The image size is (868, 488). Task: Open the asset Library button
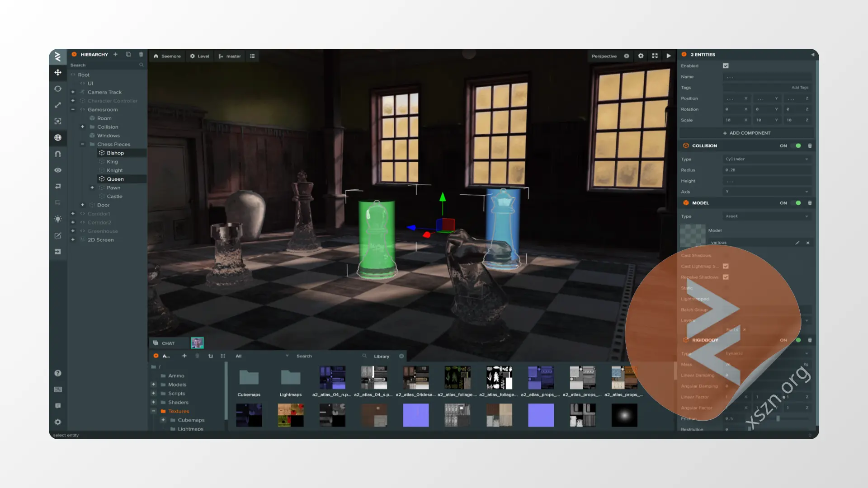coord(381,356)
